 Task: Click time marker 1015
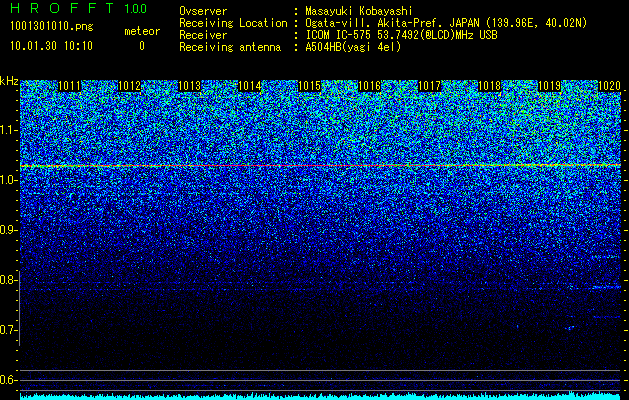[x=310, y=86]
